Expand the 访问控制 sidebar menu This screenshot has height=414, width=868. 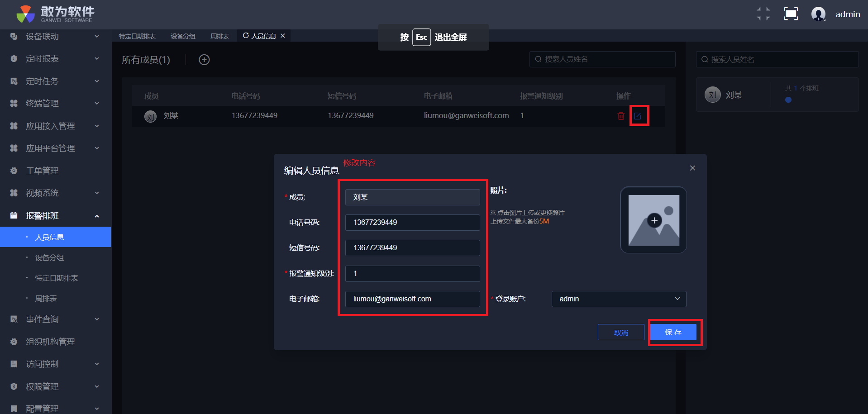coord(55,364)
